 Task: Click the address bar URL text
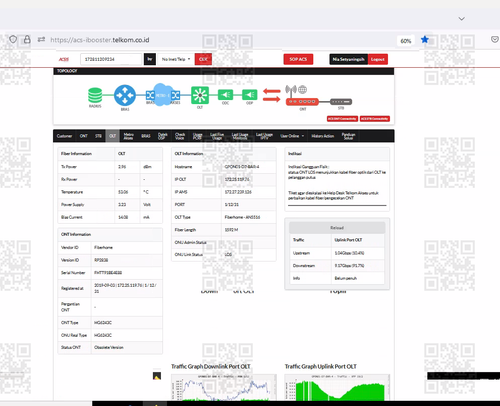pyautogui.click(x=100, y=40)
